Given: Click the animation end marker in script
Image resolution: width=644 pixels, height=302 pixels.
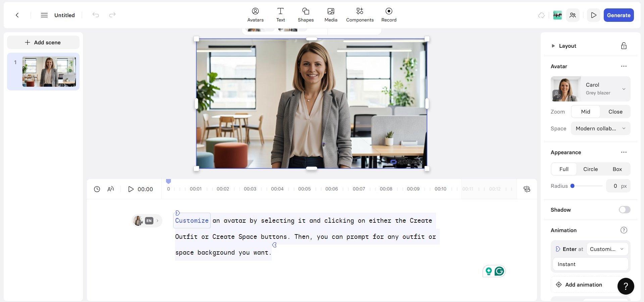Looking at the screenshot, I should (x=275, y=245).
